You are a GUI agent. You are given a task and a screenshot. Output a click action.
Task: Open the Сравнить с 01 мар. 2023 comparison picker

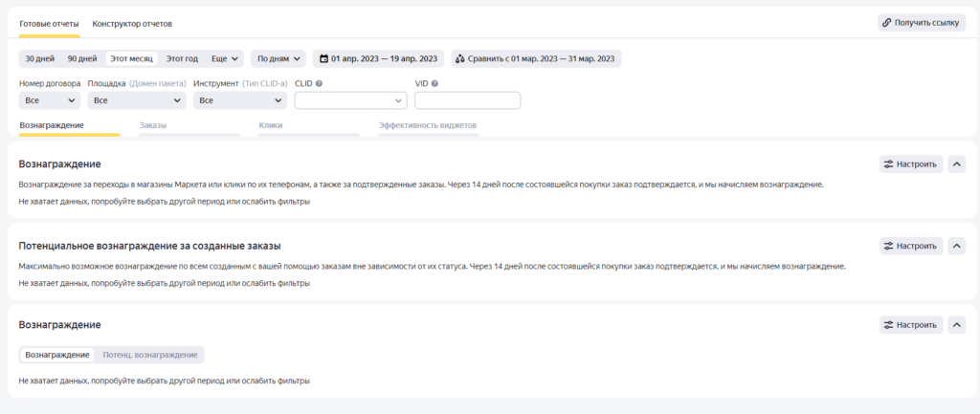point(536,58)
